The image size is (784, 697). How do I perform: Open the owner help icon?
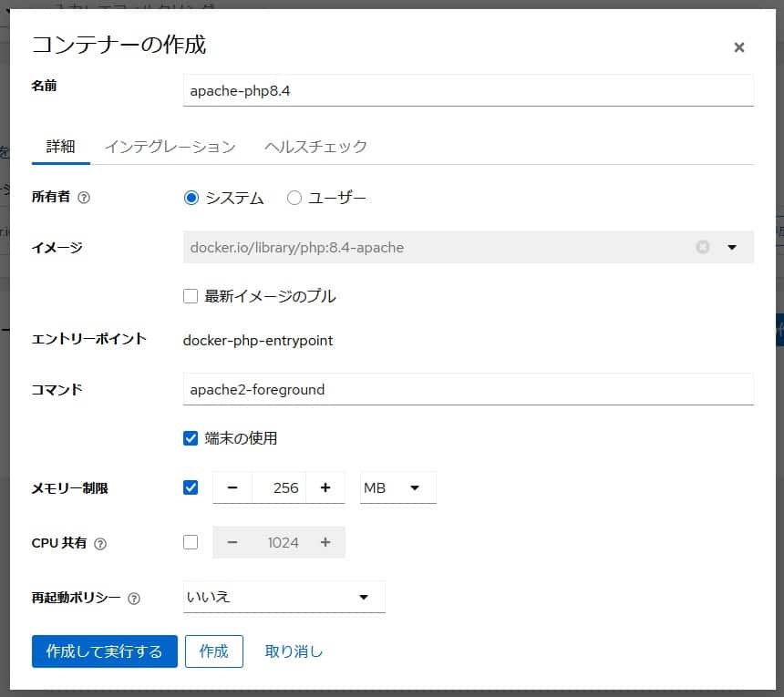tap(84, 198)
